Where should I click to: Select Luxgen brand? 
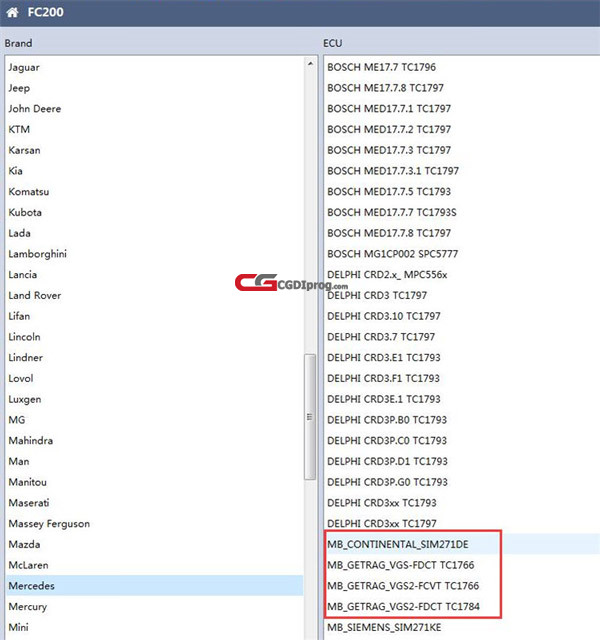[25, 400]
